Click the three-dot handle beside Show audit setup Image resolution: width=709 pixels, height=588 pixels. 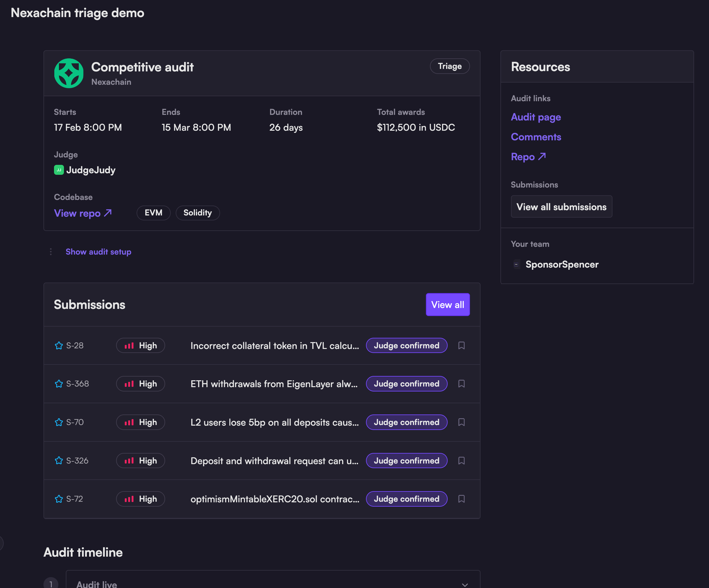(51, 251)
